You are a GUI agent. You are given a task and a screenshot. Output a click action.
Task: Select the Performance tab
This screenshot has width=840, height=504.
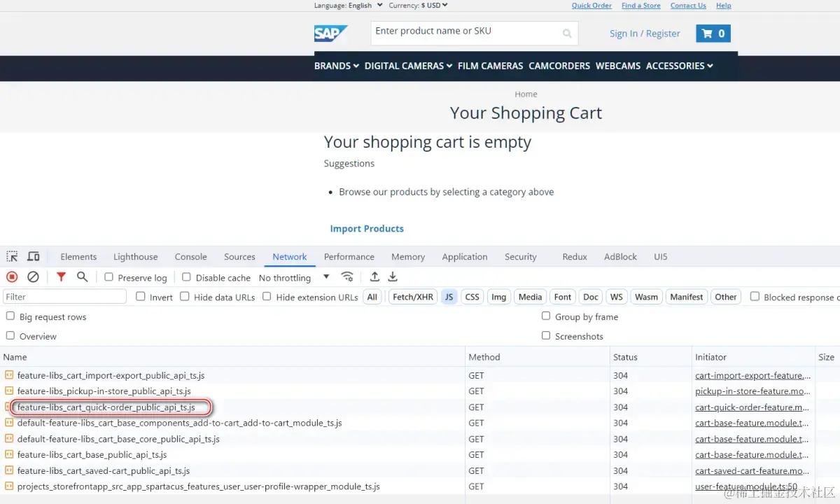click(349, 257)
